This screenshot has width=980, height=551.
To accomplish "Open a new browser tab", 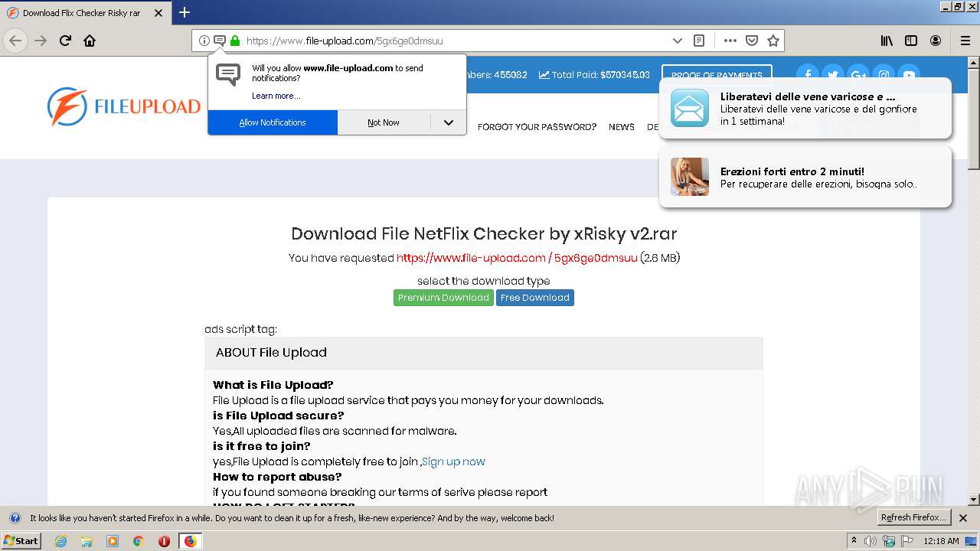I will click(x=185, y=12).
